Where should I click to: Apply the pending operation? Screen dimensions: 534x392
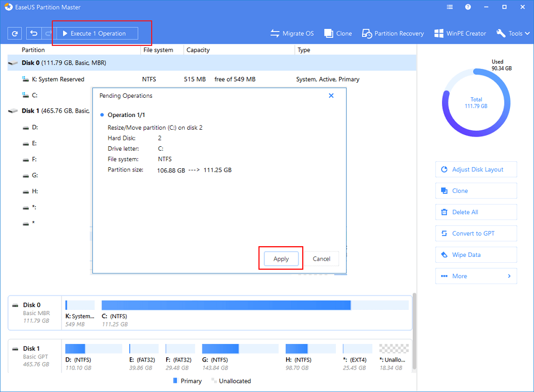point(281,259)
